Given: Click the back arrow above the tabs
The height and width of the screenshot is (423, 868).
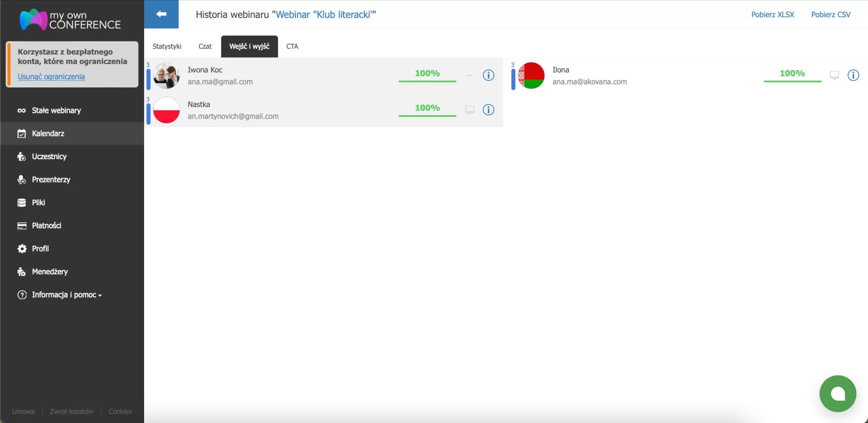Looking at the screenshot, I should 161,14.
